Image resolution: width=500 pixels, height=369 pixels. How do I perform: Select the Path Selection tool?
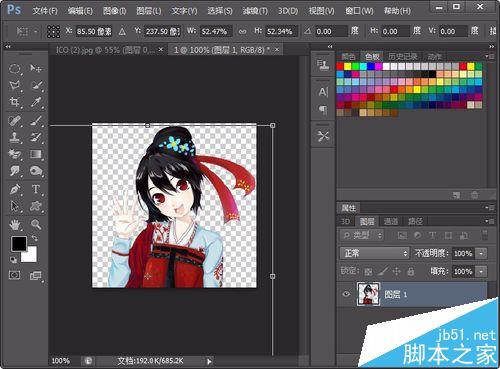click(14, 206)
